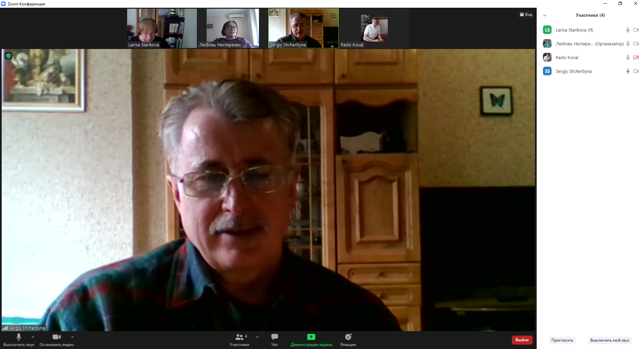644x349 pixels.
Task: Mute microphone with Выключить звук button
Action: tap(19, 340)
